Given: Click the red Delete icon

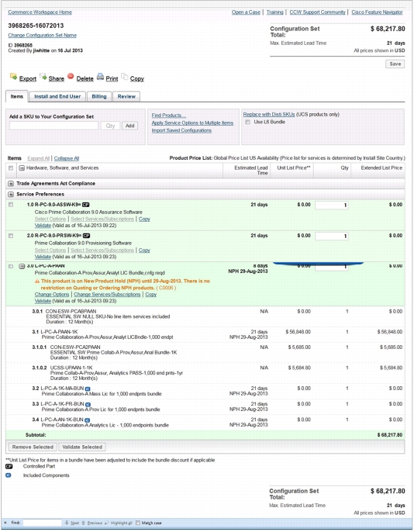Looking at the screenshot, I should point(71,76).
